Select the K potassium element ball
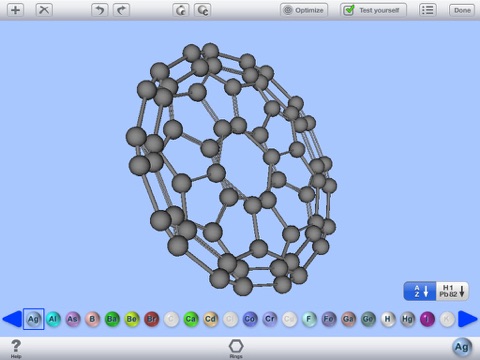The image size is (480, 360). coord(447,319)
